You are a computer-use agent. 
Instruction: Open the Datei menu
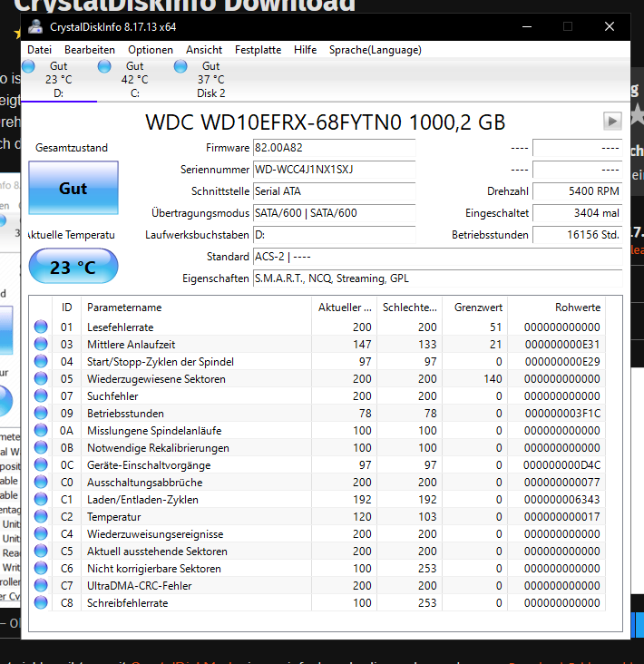pos(39,50)
